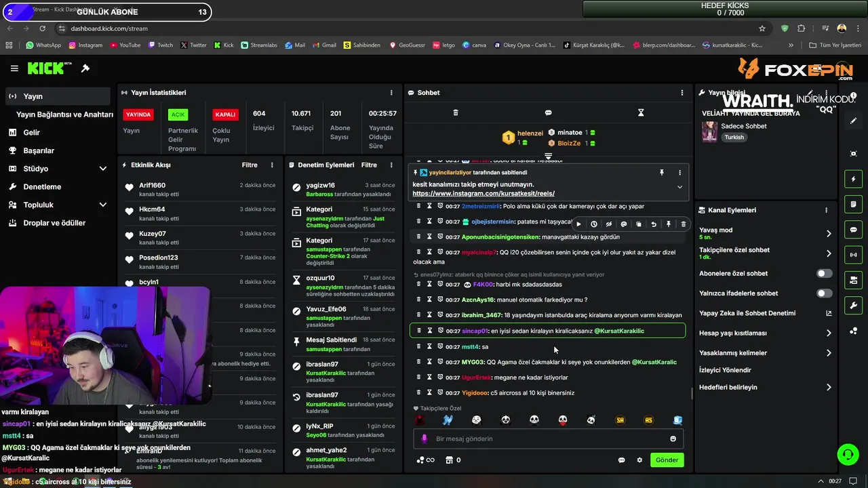The width and height of the screenshot is (868, 488).
Task: Expand the pinned message chevron
Action: click(x=680, y=187)
